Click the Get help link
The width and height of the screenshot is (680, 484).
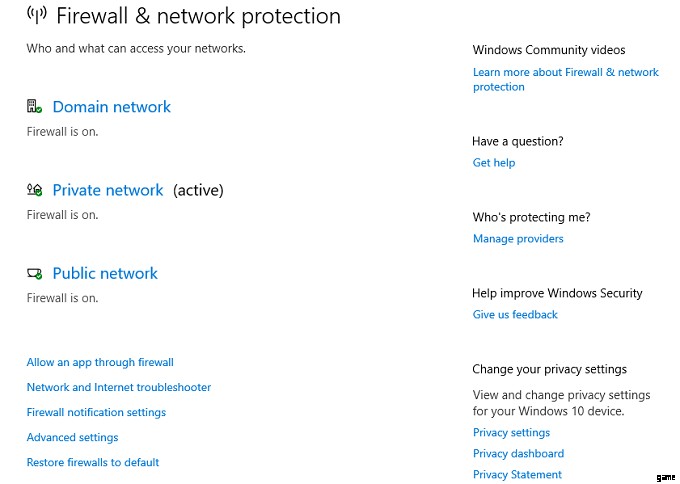[x=494, y=162]
